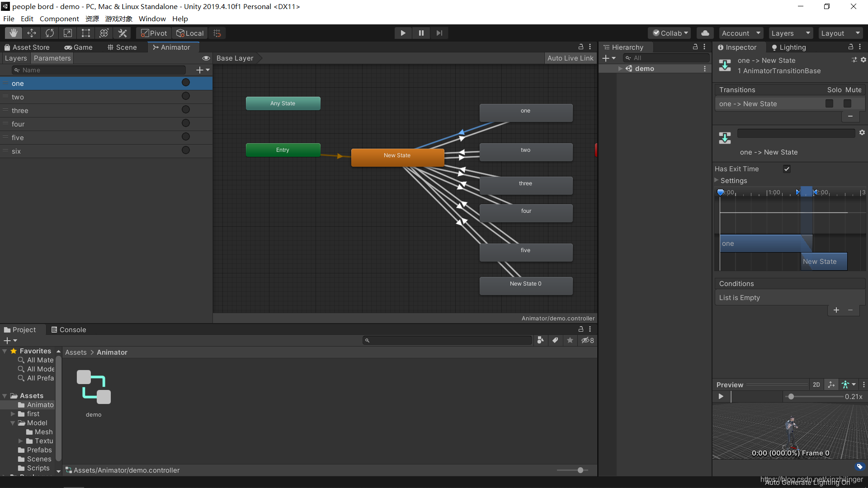The image size is (868, 488).
Task: Search by label in Project
Action: tap(555, 340)
